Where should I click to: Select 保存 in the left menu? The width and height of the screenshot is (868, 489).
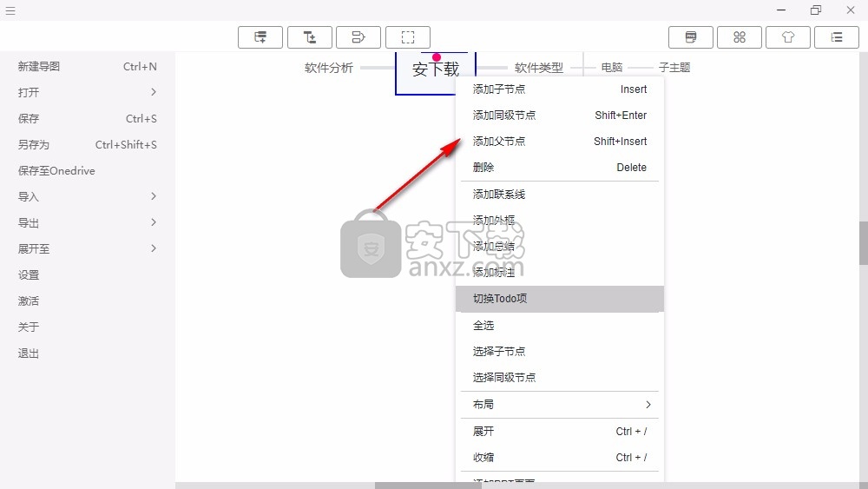(x=87, y=118)
